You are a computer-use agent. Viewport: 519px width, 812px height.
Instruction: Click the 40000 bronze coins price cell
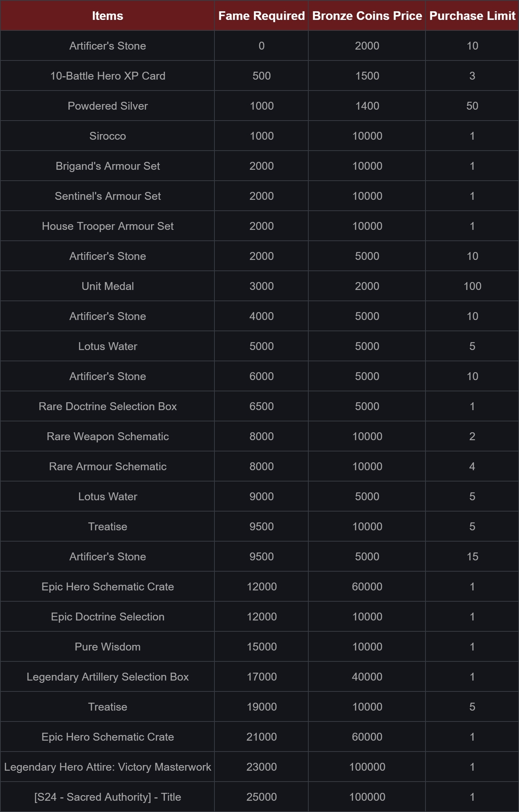367,677
